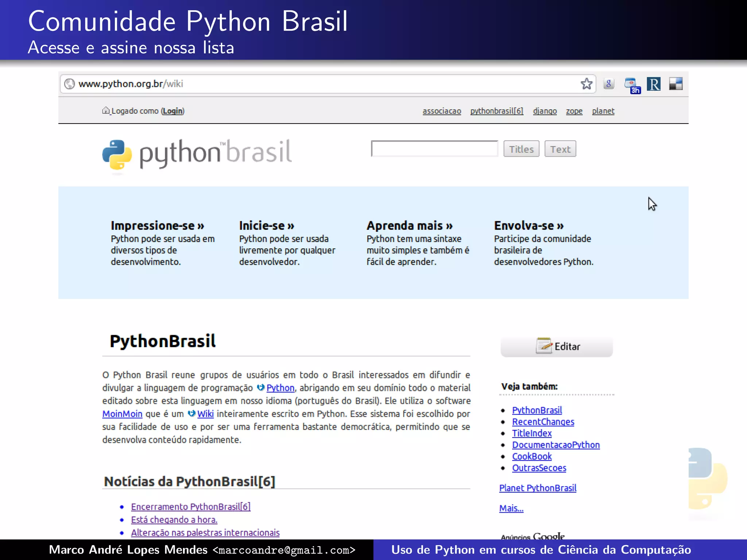Open the CookBook link

click(x=532, y=456)
